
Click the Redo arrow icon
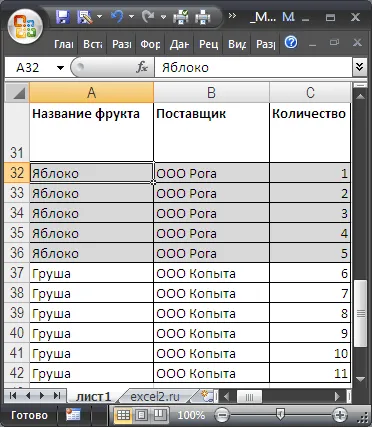148,16
